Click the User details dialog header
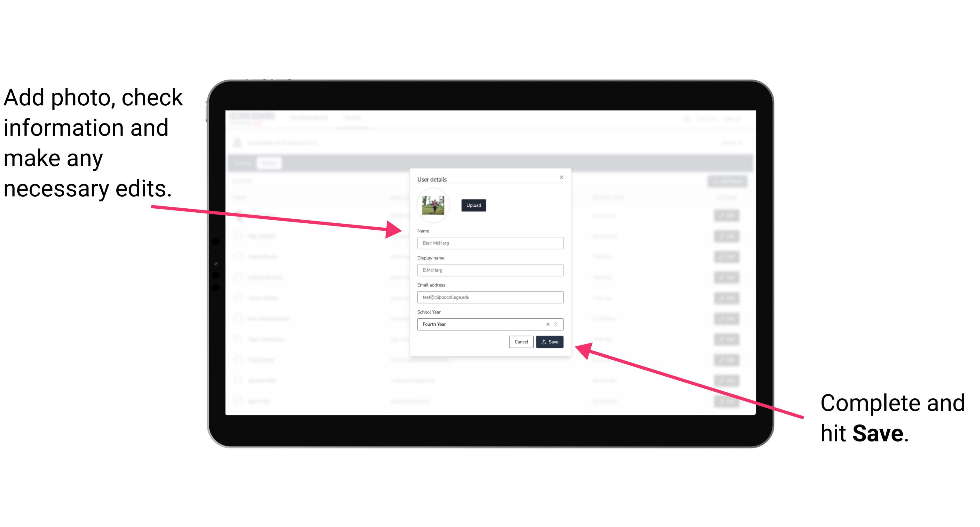 [x=433, y=179]
